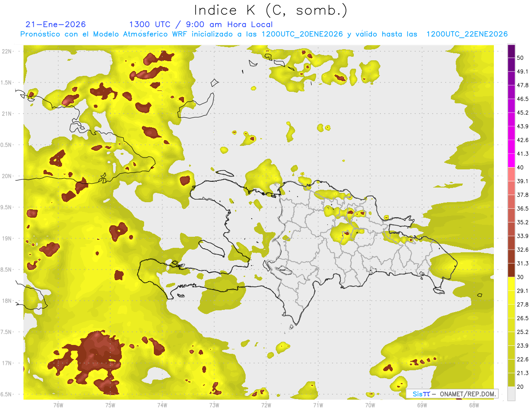Viewport: 532px width, 411px height.
Task: Click the colorbar value '40'
Action: tap(521, 168)
